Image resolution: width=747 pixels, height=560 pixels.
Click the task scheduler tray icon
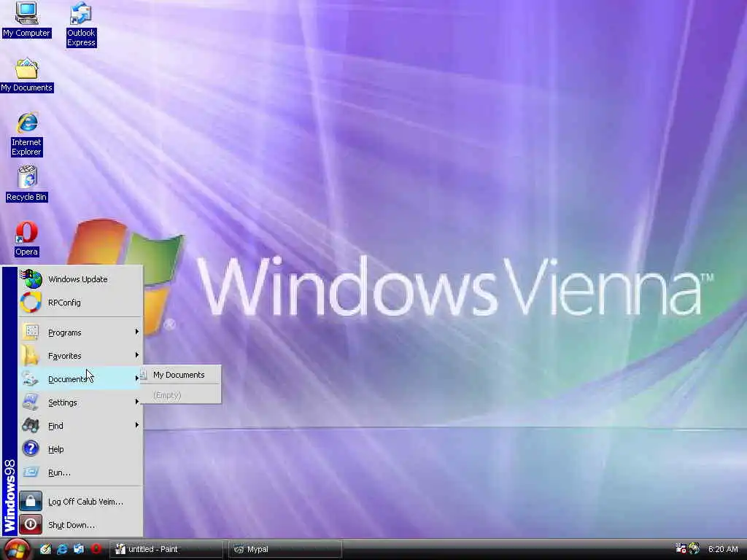(x=681, y=548)
